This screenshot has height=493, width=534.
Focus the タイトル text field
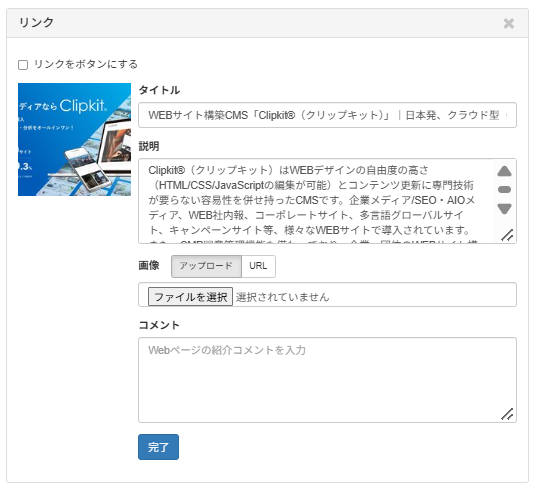327,115
